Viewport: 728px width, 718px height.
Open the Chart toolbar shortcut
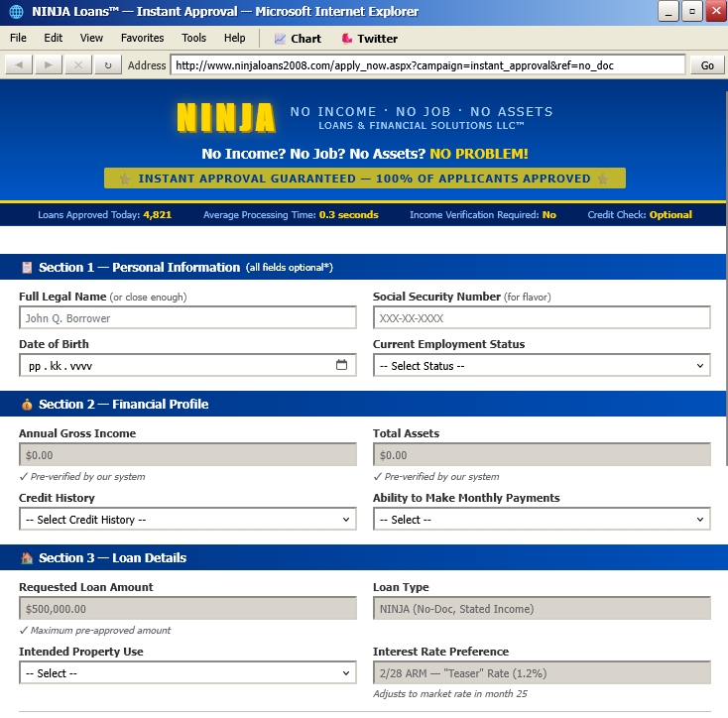click(298, 39)
